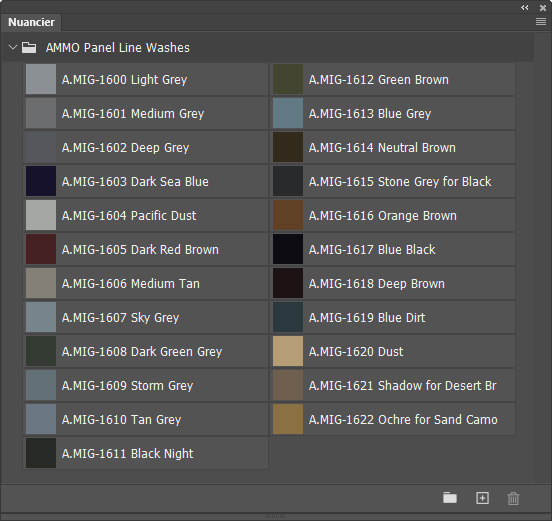The width and height of the screenshot is (552, 521).
Task: Open the Nuancier panel menu icon
Action: coord(541,22)
